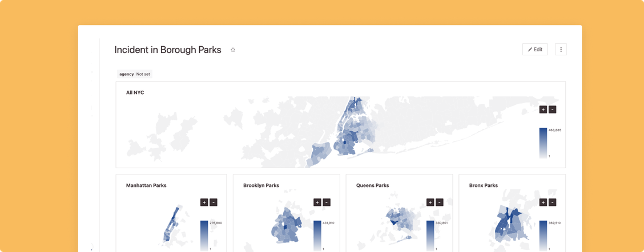The image size is (644, 252).
Task: Click the Brooklyn Parks card title
Action: (x=261, y=185)
